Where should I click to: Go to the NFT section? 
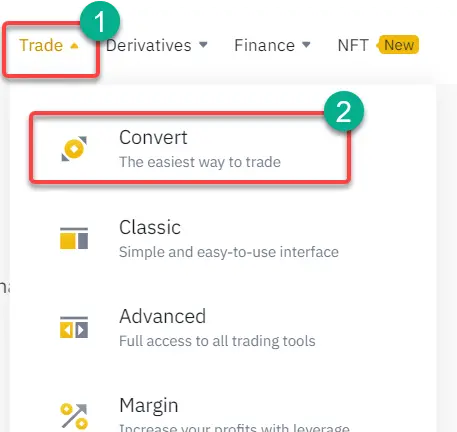[x=353, y=45]
